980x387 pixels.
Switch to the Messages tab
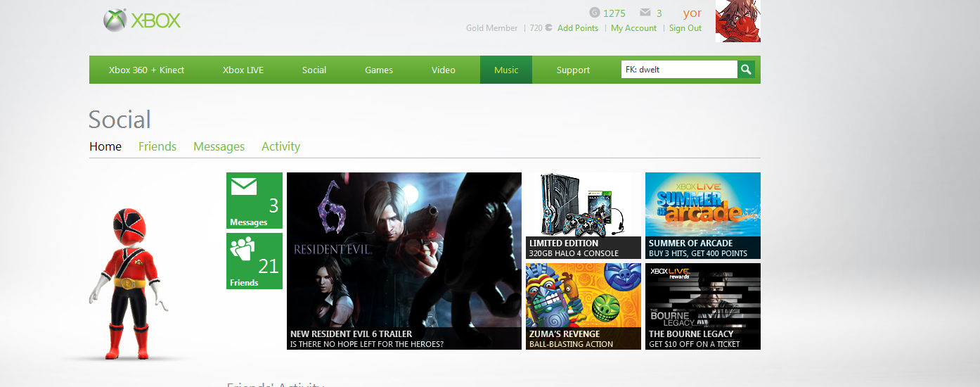pos(219,146)
